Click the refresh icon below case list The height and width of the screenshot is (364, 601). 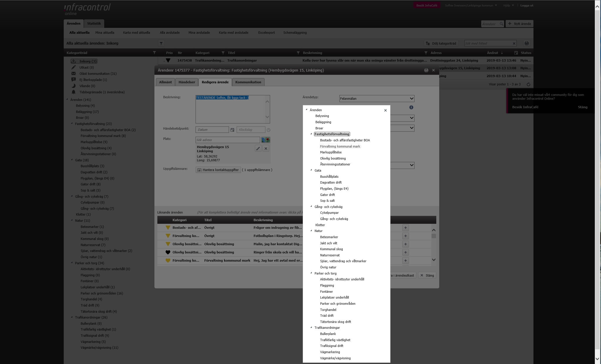point(528,84)
